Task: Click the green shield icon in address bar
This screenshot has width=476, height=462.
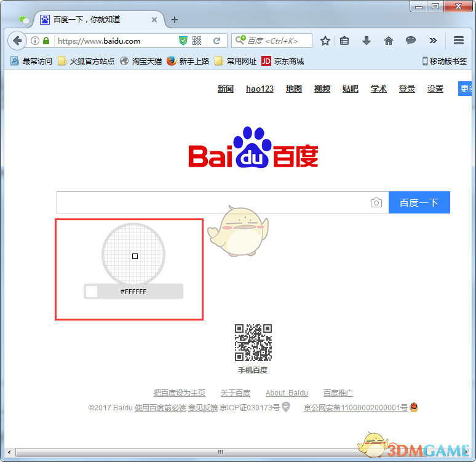Action: (183, 41)
